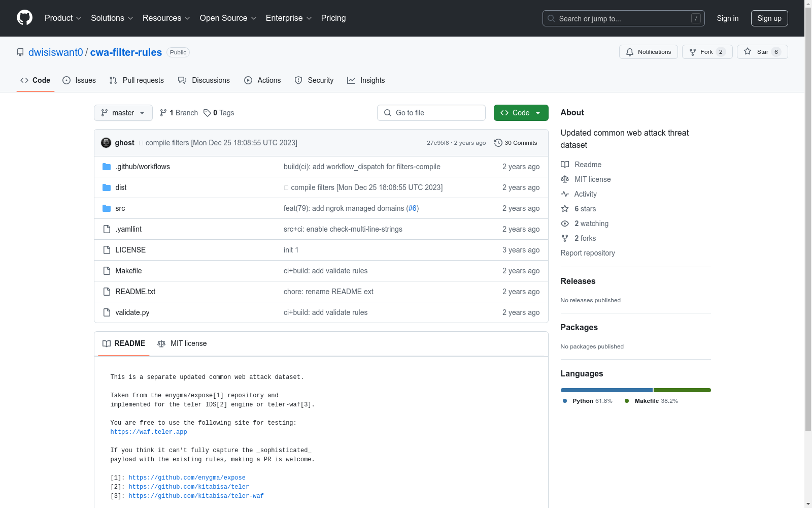Select the MIT license tab above README
This screenshot has width=812, height=508.
182,343
